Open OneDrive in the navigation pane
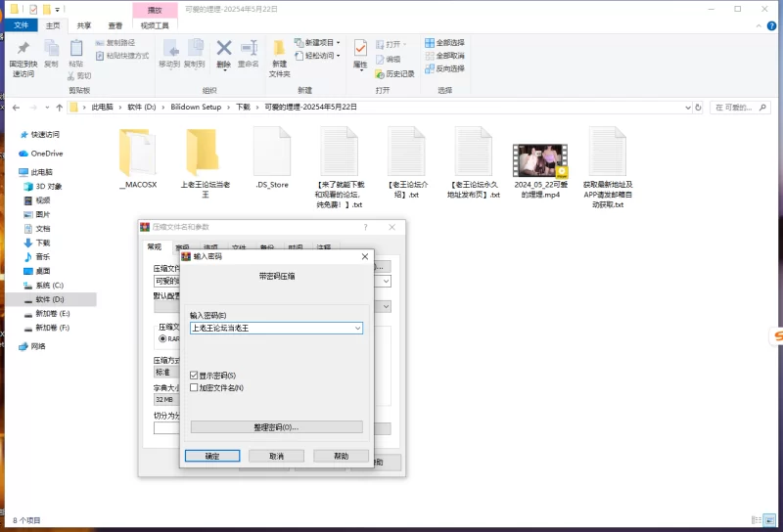Image resolution: width=783 pixels, height=532 pixels. 46,154
